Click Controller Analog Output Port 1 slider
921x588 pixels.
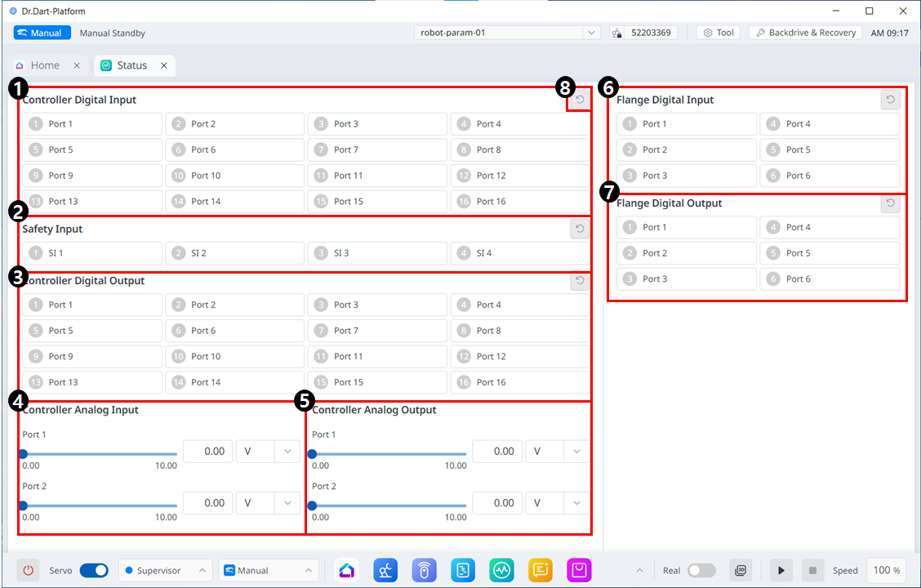[x=389, y=454]
